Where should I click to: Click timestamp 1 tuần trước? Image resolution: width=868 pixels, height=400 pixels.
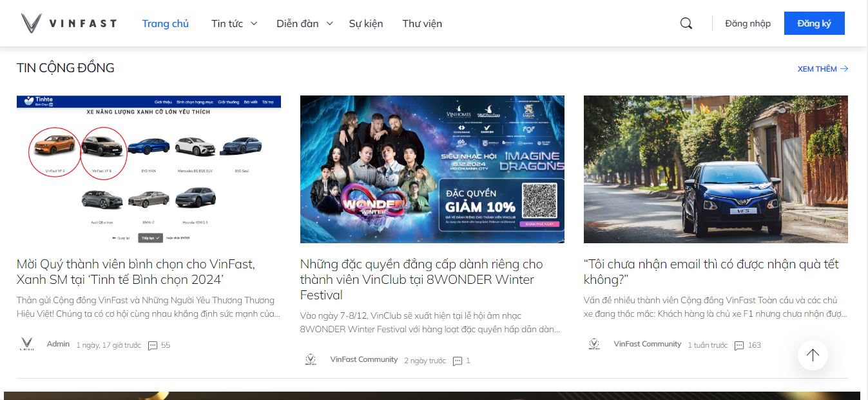click(x=708, y=345)
